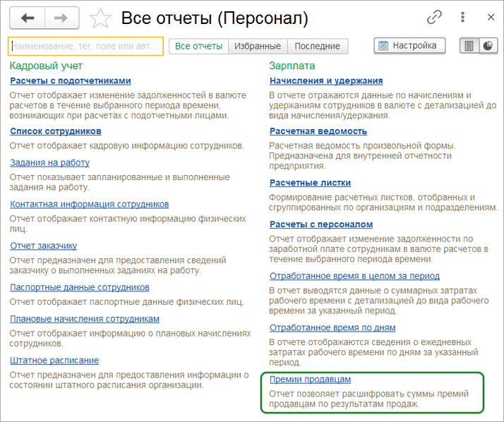Go forward with the right arrow button
This screenshot has height=422, width=504.
[61, 18]
